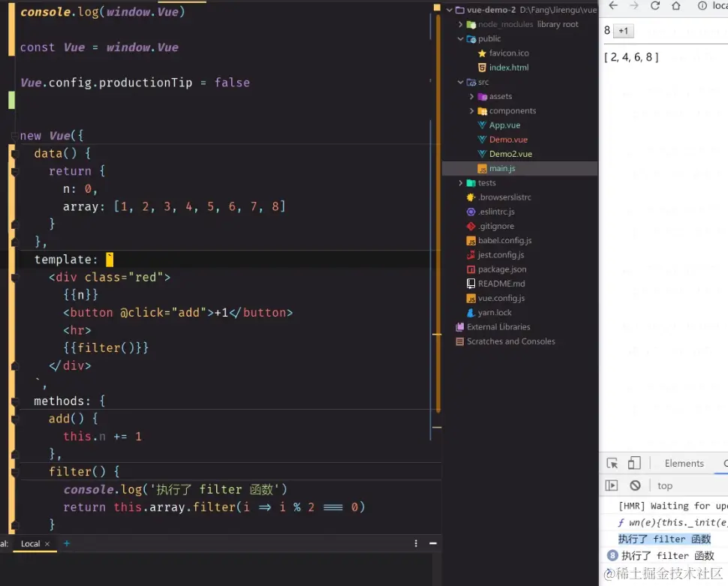Collapse the vue-demo-2 project root
This screenshot has width=728, height=586.
(449, 10)
